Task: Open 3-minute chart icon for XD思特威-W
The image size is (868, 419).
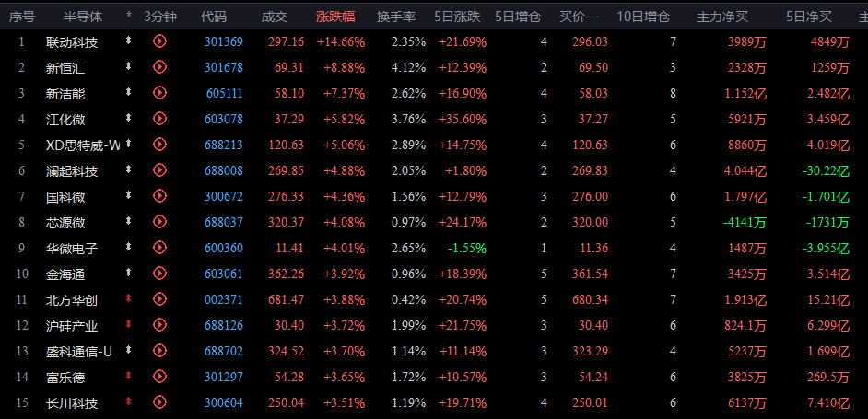Action: tap(160, 145)
